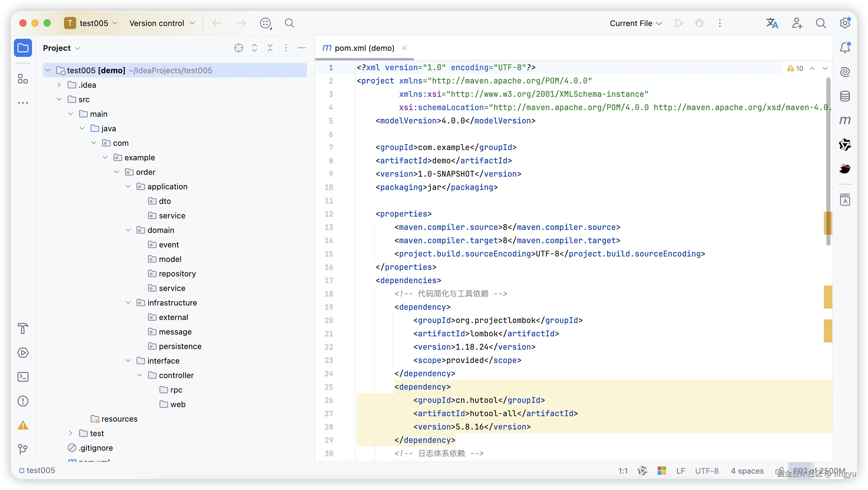Image resolution: width=868 pixels, height=490 pixels.
Task: Click the Structure tool window icon
Action: coord(23,79)
